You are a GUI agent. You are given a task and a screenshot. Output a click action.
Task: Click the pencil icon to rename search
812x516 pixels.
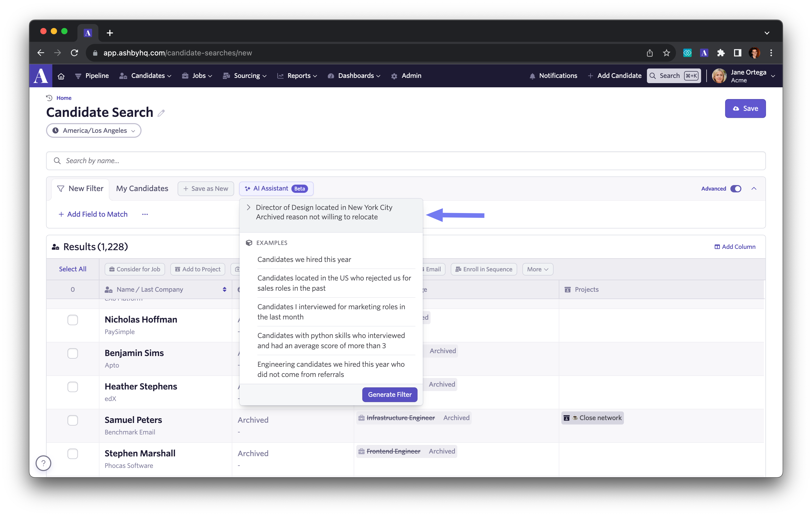click(161, 113)
